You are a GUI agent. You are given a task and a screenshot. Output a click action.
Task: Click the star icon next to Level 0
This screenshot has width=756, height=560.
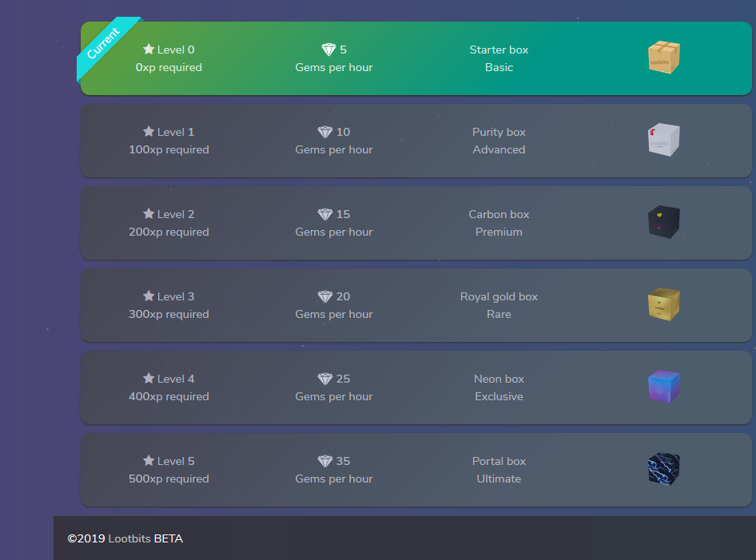147,48
